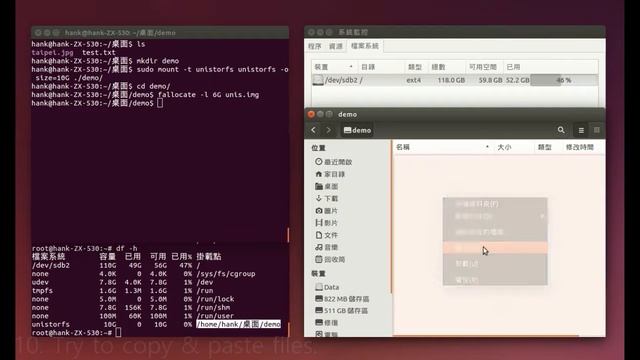Open 最近開啟 in the sidebar
Viewport: 640px width, 360px height.
[333, 162]
